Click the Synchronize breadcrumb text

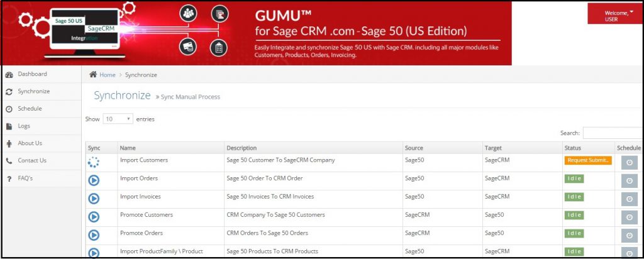pyautogui.click(x=141, y=75)
